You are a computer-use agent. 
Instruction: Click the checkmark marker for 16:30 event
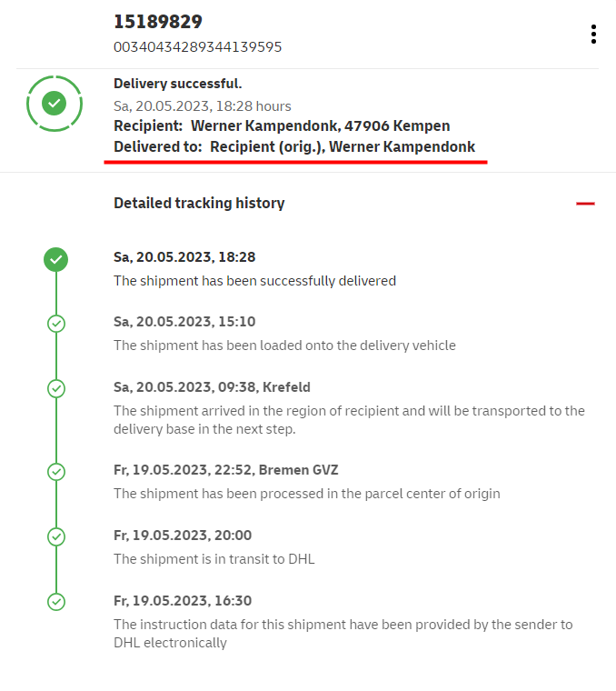[x=56, y=602]
